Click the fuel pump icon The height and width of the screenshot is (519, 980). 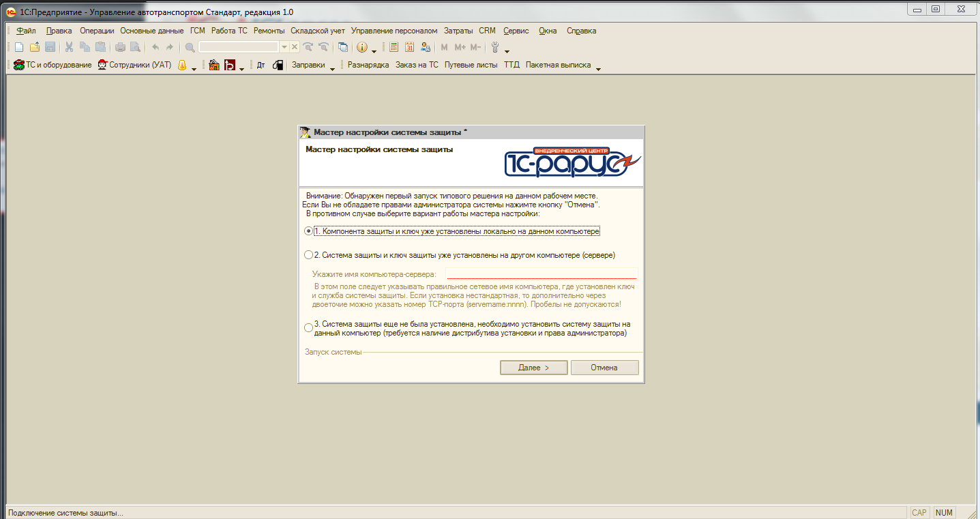[x=278, y=65]
